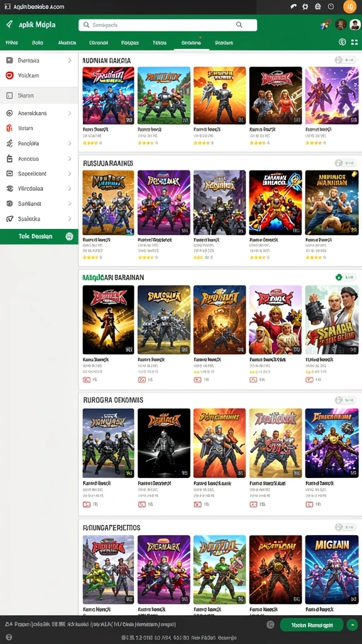Click the bottom-left circle icon in footer
The height and width of the screenshot is (644, 362).
point(9,638)
